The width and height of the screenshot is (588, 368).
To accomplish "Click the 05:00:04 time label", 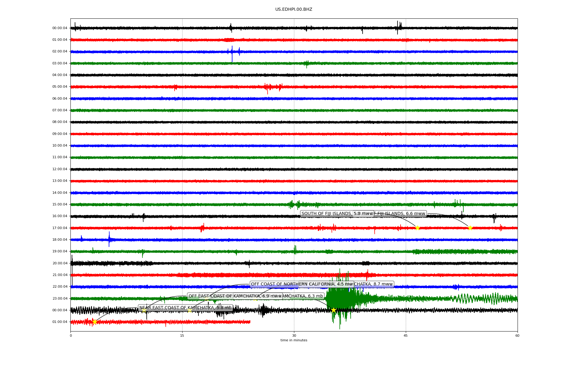I will [x=60, y=87].
